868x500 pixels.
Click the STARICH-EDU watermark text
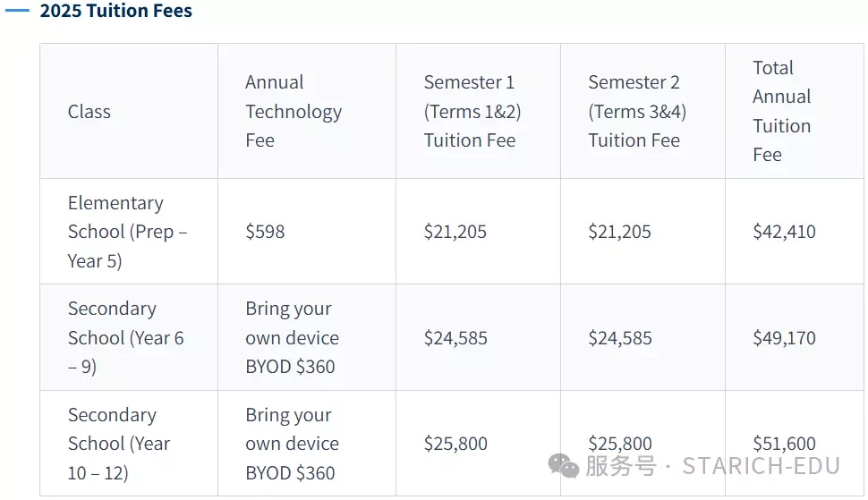[x=762, y=466]
